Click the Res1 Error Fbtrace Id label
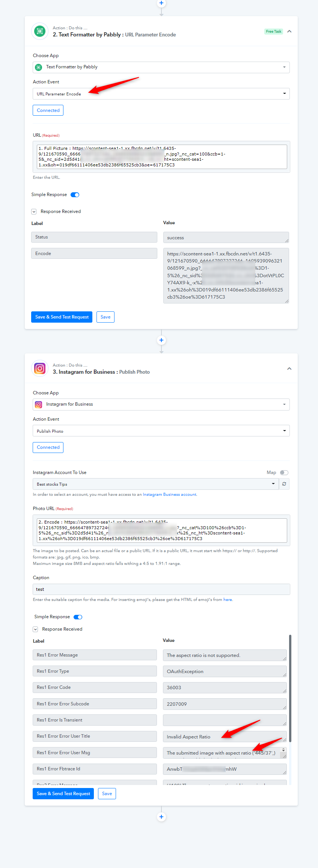Image resolution: width=318 pixels, height=868 pixels. (x=95, y=769)
